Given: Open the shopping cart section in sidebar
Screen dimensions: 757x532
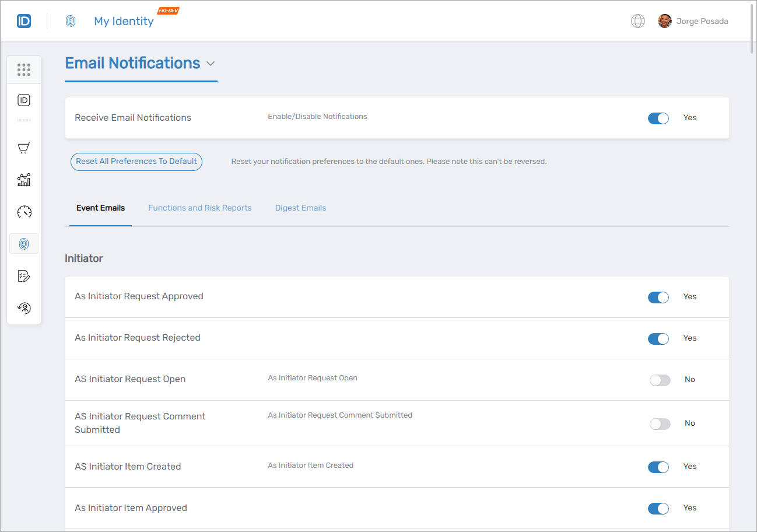Looking at the screenshot, I should point(24,148).
